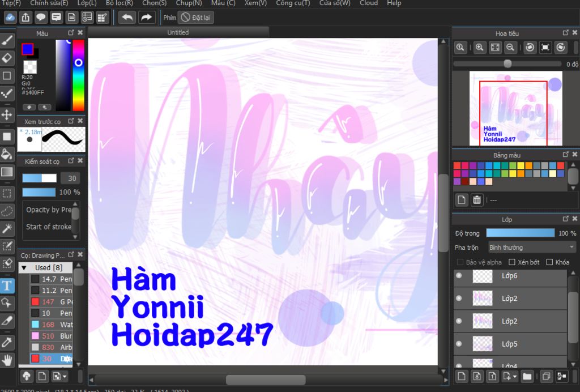
Task: Open the Cloud menu
Action: point(369,3)
